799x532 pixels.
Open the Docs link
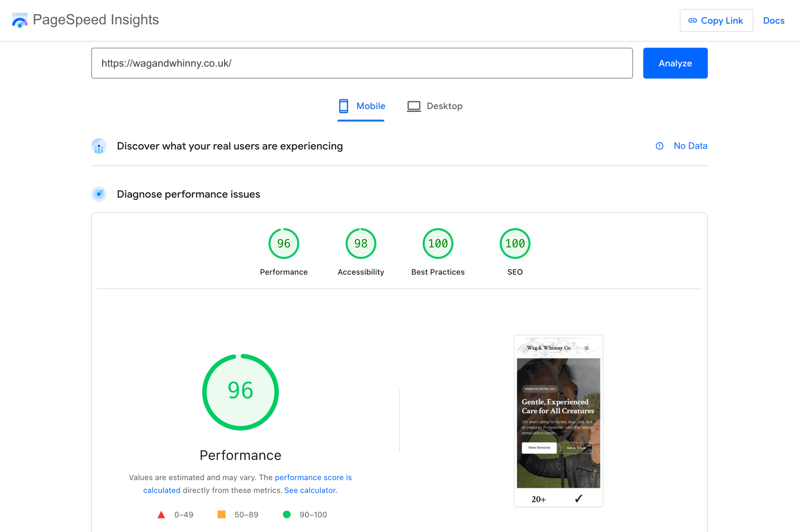pyautogui.click(x=774, y=20)
